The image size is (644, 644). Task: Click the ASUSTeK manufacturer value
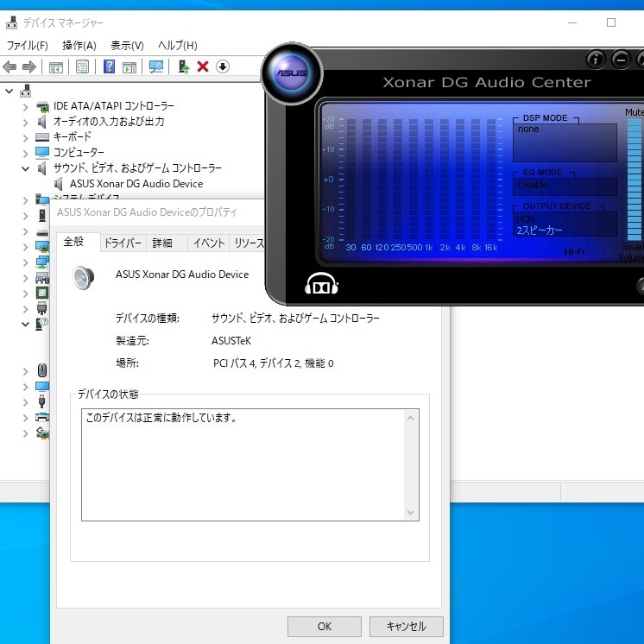[231, 340]
